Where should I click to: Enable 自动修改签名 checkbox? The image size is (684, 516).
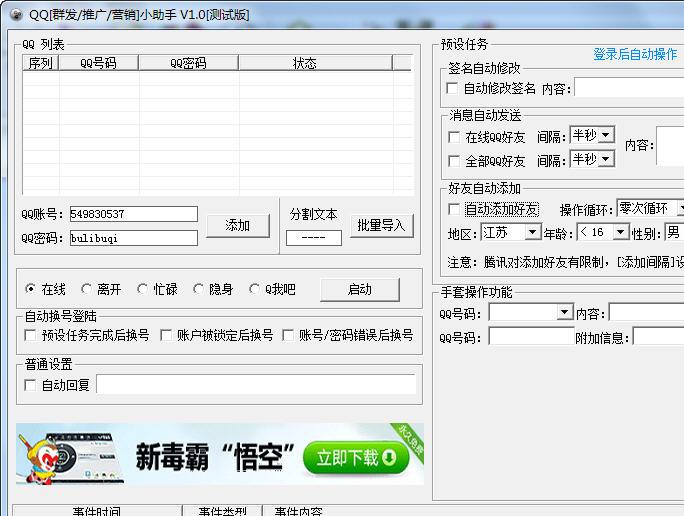(x=453, y=89)
